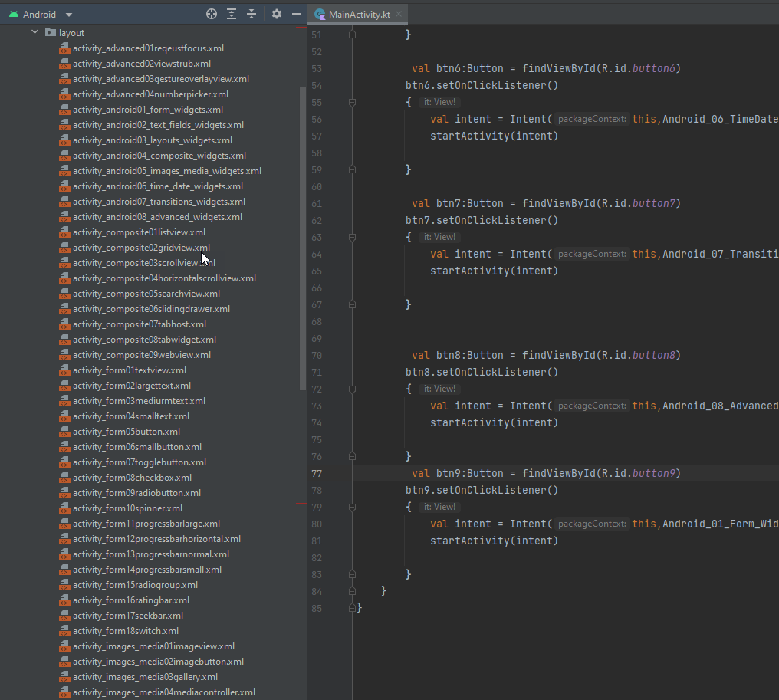Screen dimensions: 779x700
Task: Click the Expand All icon in project panel
Action: tap(232, 14)
